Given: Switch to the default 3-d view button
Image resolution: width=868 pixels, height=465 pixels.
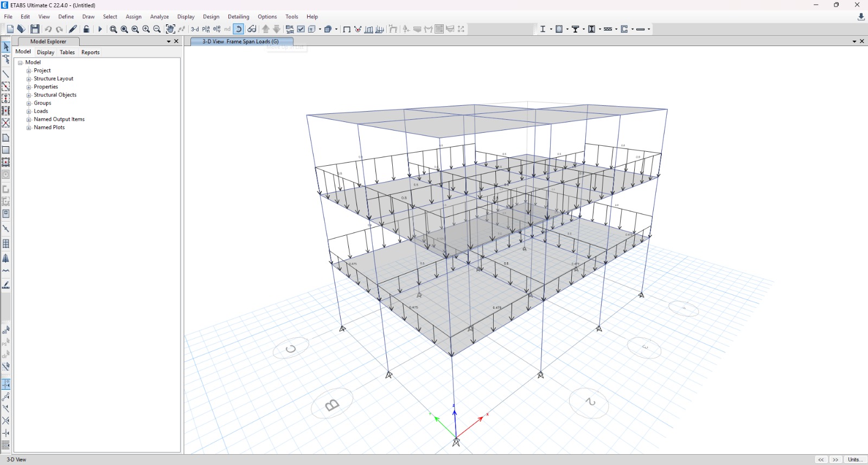Looking at the screenshot, I should pos(195,29).
